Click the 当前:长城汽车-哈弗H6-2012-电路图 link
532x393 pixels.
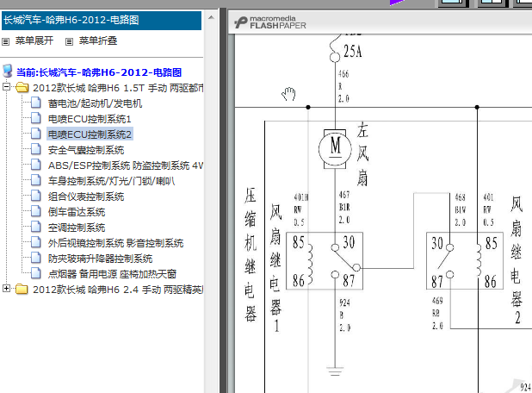coord(99,72)
